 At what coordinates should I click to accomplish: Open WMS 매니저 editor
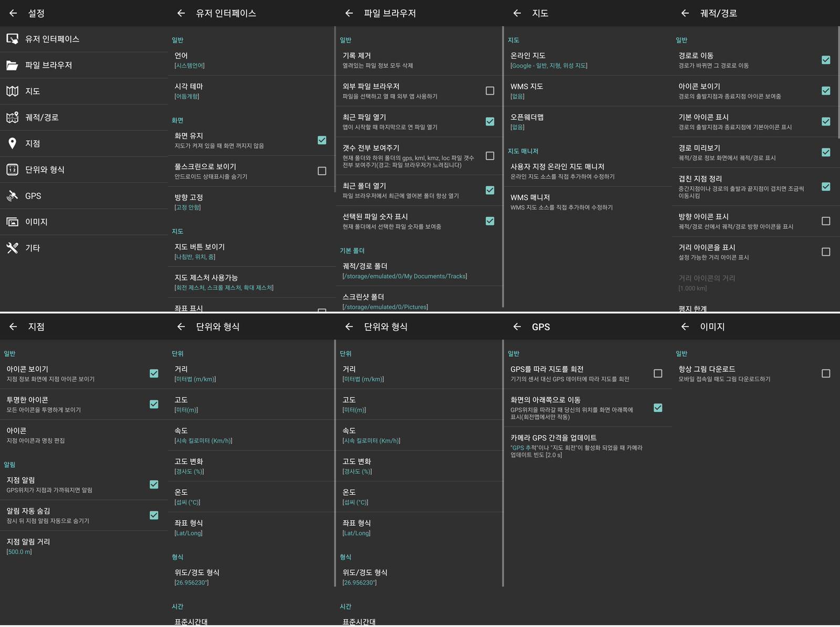point(588,202)
